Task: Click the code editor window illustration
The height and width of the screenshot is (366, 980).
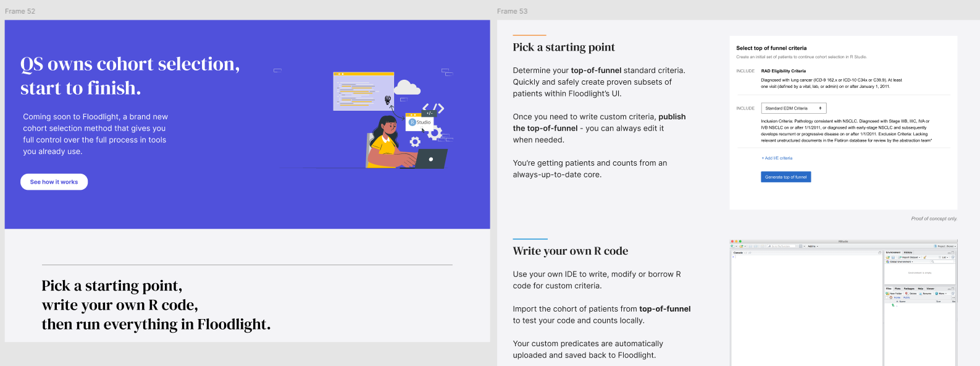Action: (x=363, y=91)
